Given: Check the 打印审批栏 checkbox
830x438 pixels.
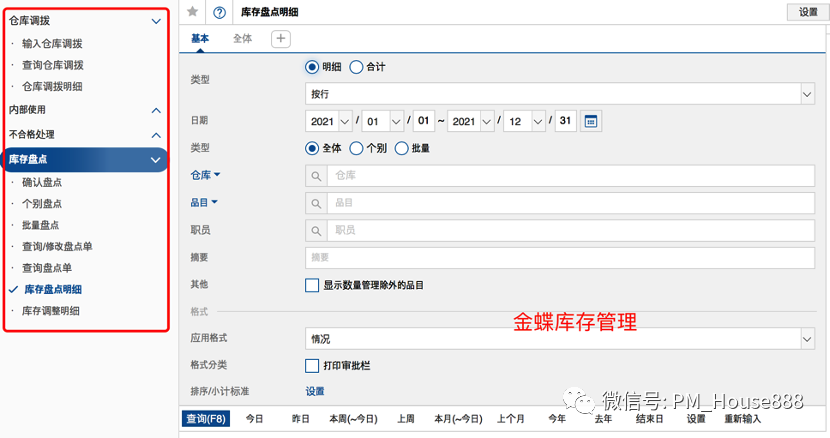Looking at the screenshot, I should [312, 366].
